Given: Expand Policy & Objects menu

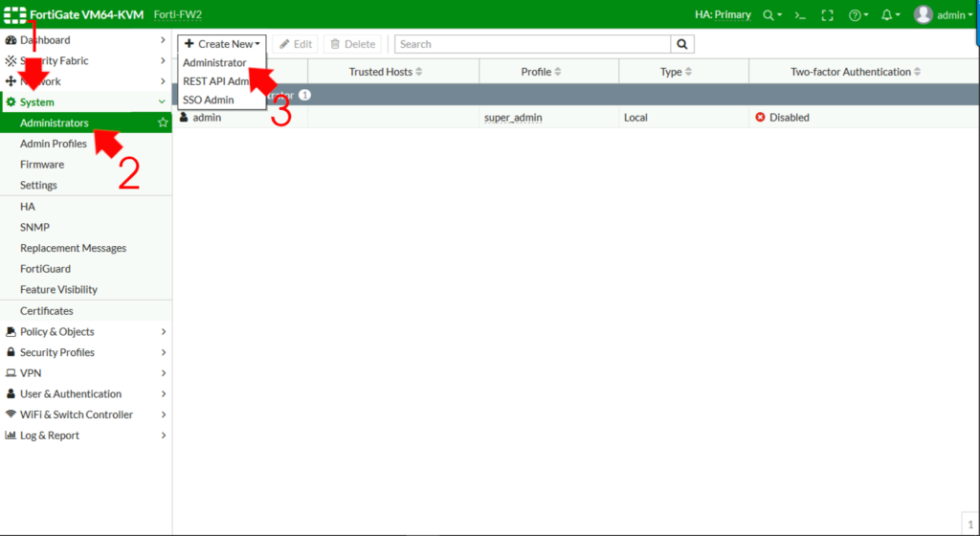Looking at the screenshot, I should point(86,331).
